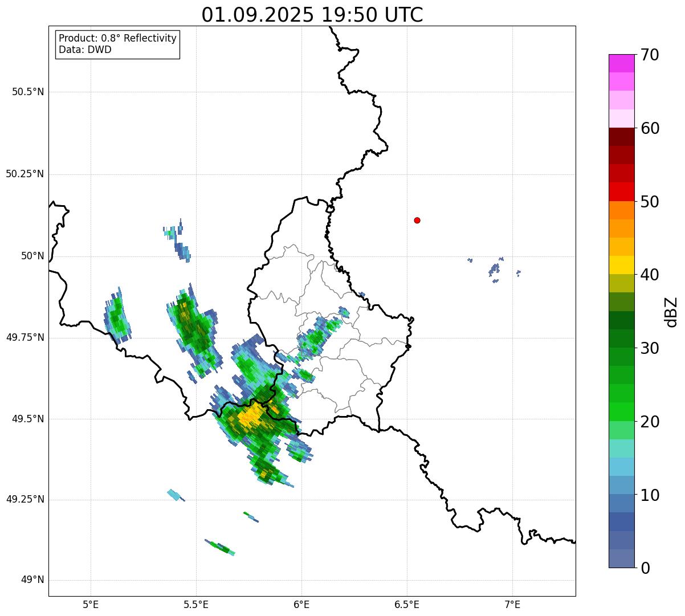
Task: Click the 49.75°N latitude label
Action: [x=25, y=337]
